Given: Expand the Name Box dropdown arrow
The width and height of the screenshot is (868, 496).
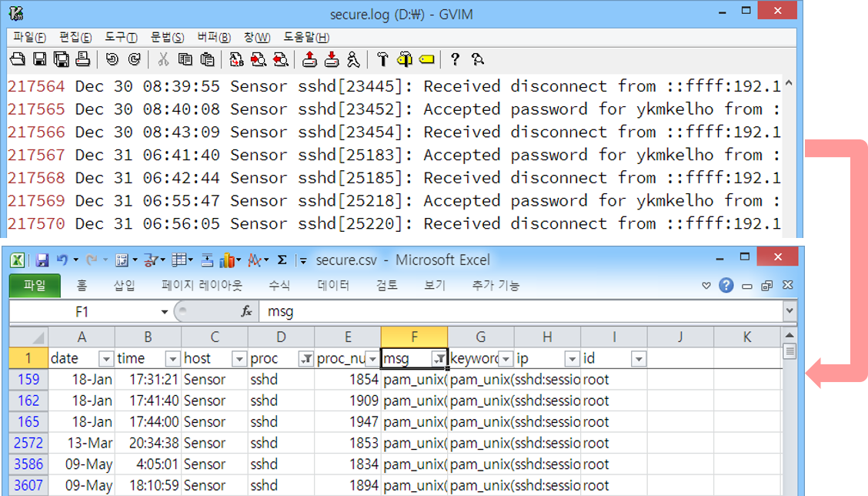Looking at the screenshot, I should coord(165,312).
